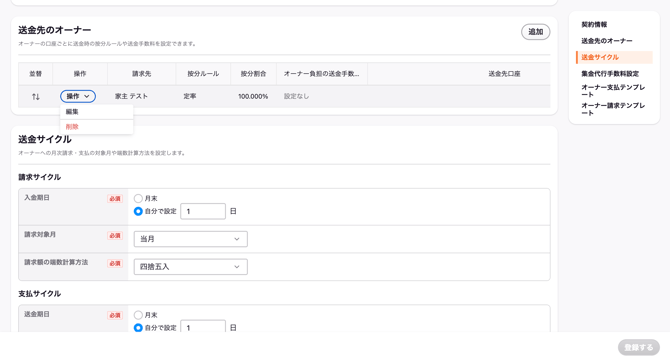Screen dimensions: 670x362
Task: Go to 契約情報 in side navigation
Action: 594,24
